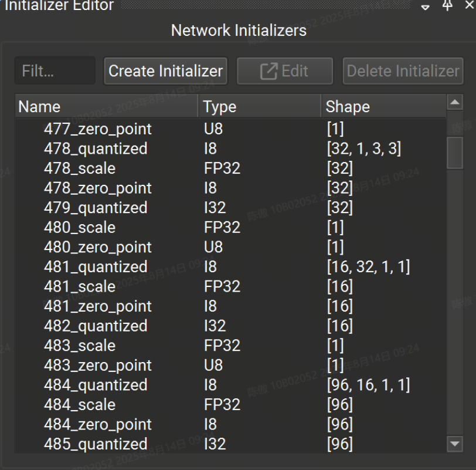The image size is (476, 470).
Task: Click the Edit button
Action: click(x=285, y=71)
